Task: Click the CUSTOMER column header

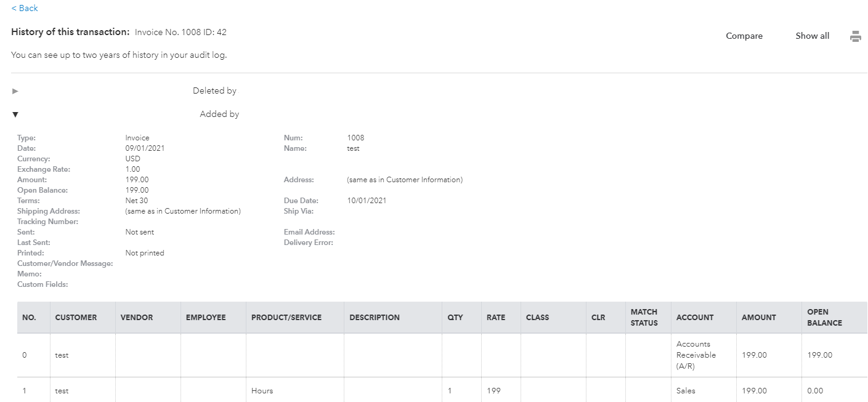Action: [76, 318]
